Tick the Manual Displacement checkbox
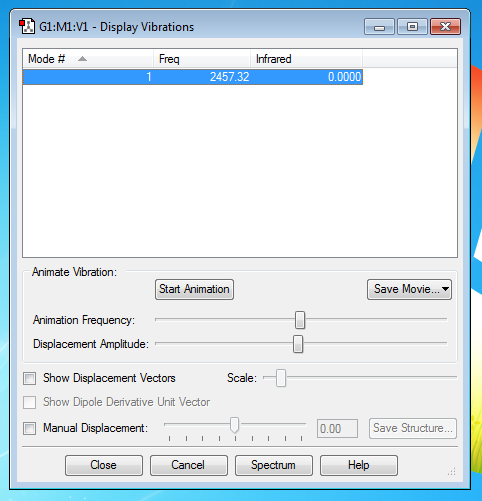The height and width of the screenshot is (501, 482). coord(30,428)
